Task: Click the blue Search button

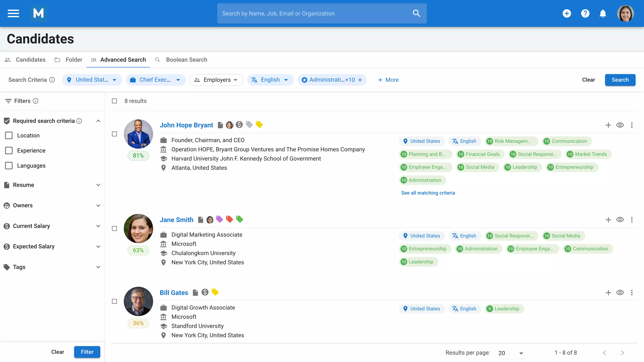Action: tap(620, 80)
